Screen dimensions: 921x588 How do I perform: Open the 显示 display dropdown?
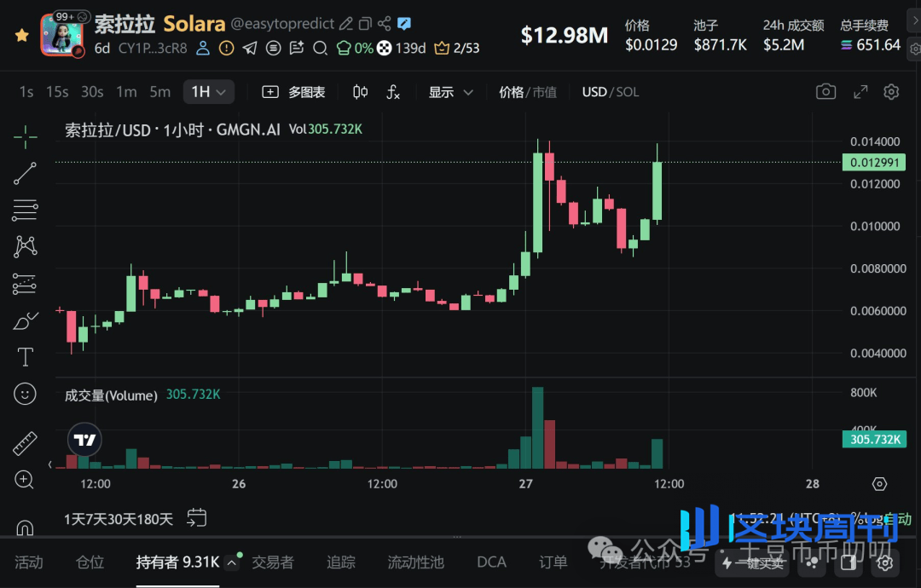450,92
